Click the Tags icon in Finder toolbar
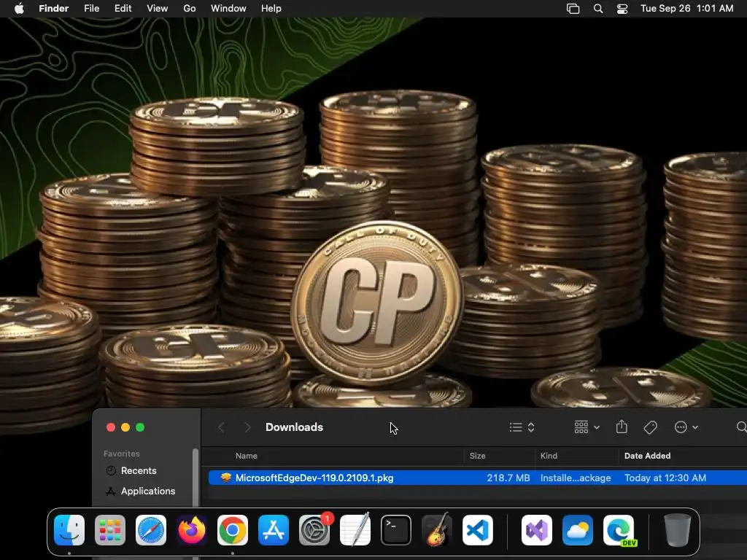Viewport: 747px width, 560px height. [x=650, y=427]
